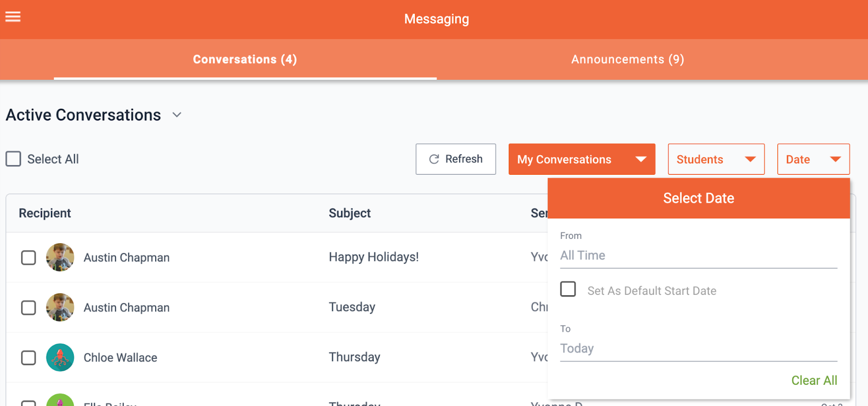The image size is (868, 406).
Task: Click the To date field
Action: [x=698, y=348]
